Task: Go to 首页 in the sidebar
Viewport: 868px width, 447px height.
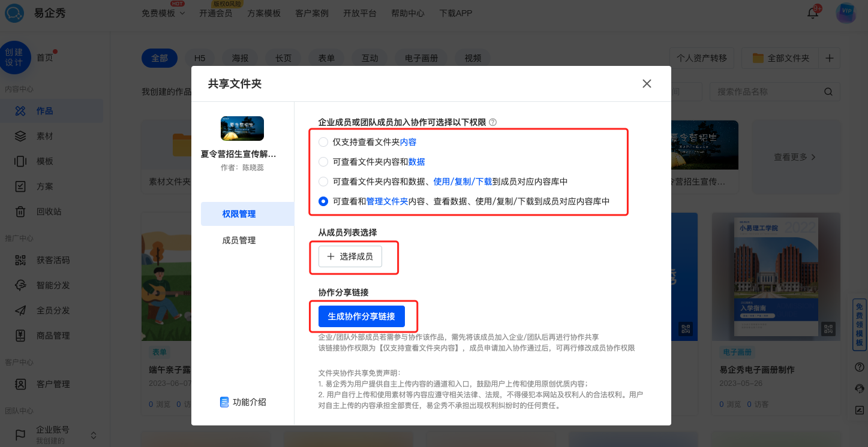Action: [x=44, y=58]
